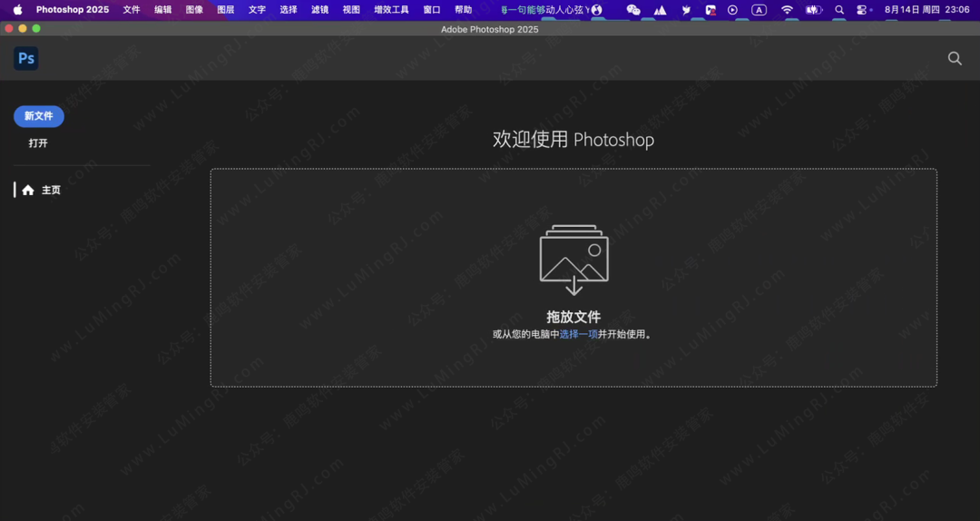This screenshot has width=980, height=521.
Task: Click the Photoshop Ps logo icon
Action: (26, 58)
